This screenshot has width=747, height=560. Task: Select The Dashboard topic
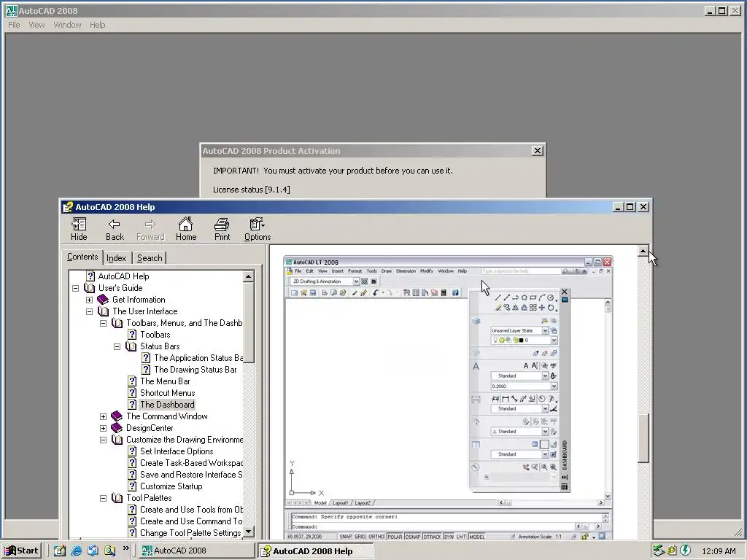(x=167, y=405)
